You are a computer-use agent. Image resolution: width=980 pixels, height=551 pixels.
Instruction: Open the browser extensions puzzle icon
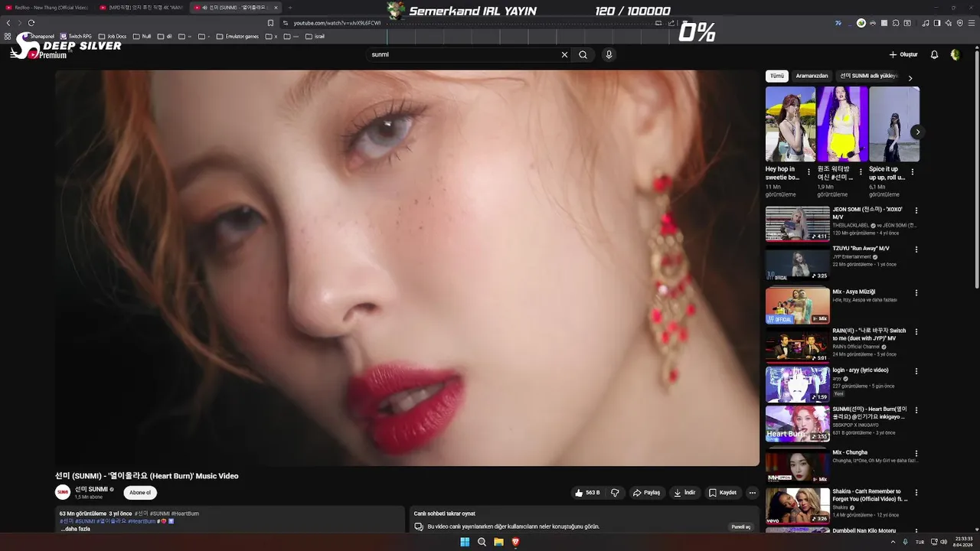[x=896, y=23]
